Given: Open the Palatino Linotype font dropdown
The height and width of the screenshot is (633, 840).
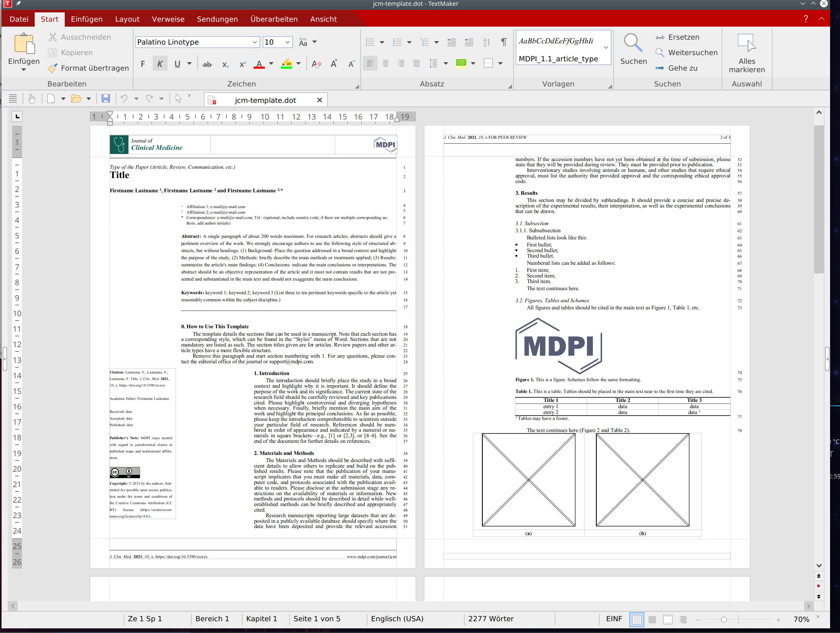Looking at the screenshot, I should tap(254, 42).
